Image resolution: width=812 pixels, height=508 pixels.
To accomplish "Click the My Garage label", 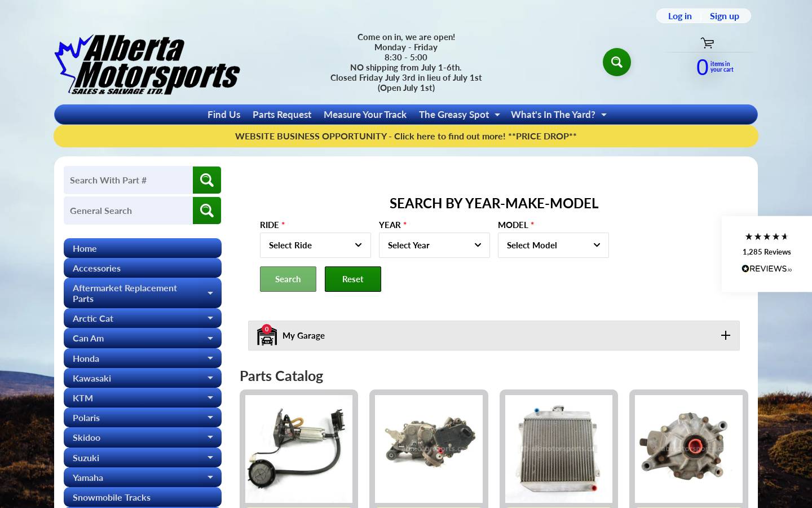I will [303, 335].
